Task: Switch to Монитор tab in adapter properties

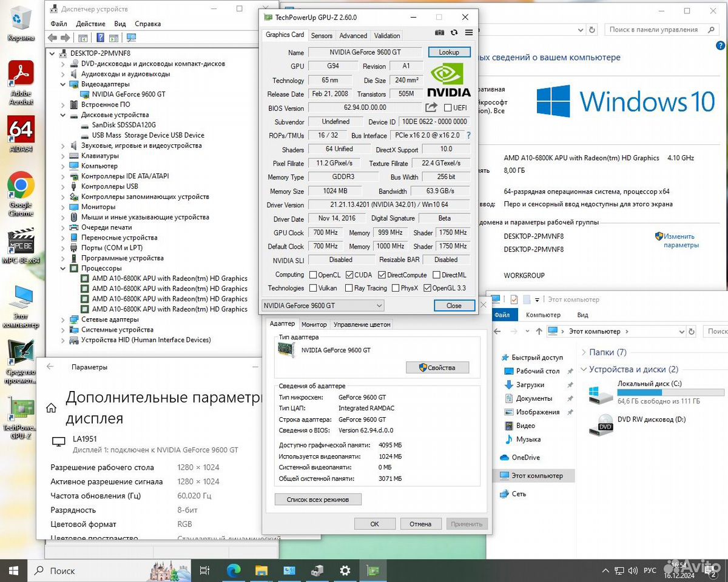Action: (x=314, y=324)
